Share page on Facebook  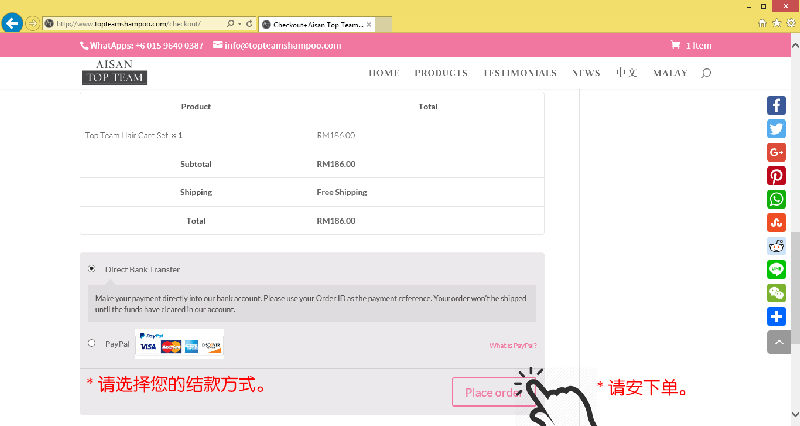[x=776, y=105]
